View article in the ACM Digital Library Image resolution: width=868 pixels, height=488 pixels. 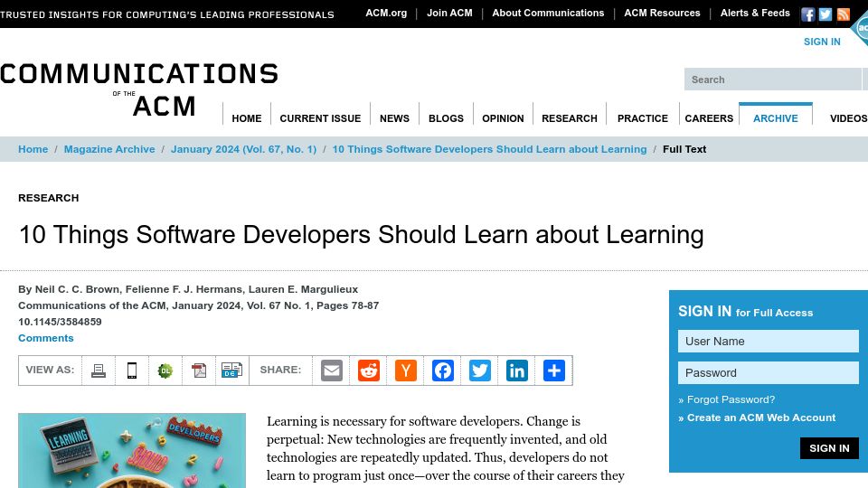[x=165, y=371]
